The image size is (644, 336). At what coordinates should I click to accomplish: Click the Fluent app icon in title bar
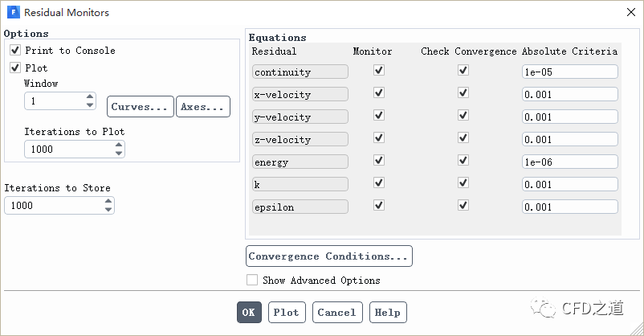[13, 12]
